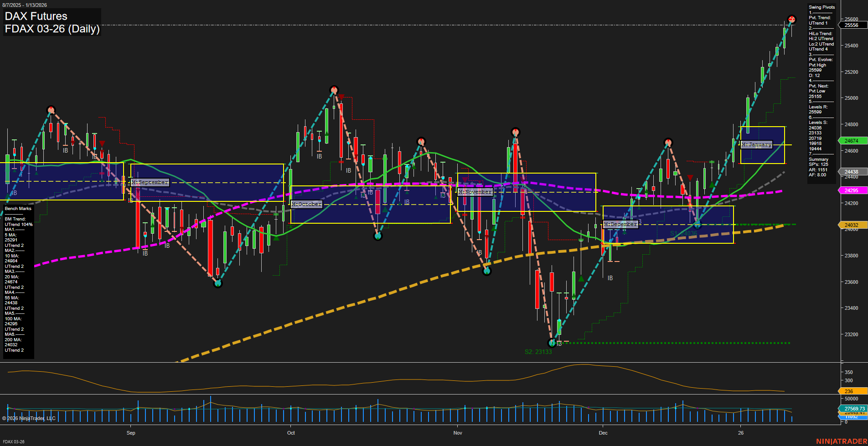Image resolution: width=868 pixels, height=446 pixels.
Task: Click the red down-triangle sell marker below the September pivot
Action: (x=102, y=143)
